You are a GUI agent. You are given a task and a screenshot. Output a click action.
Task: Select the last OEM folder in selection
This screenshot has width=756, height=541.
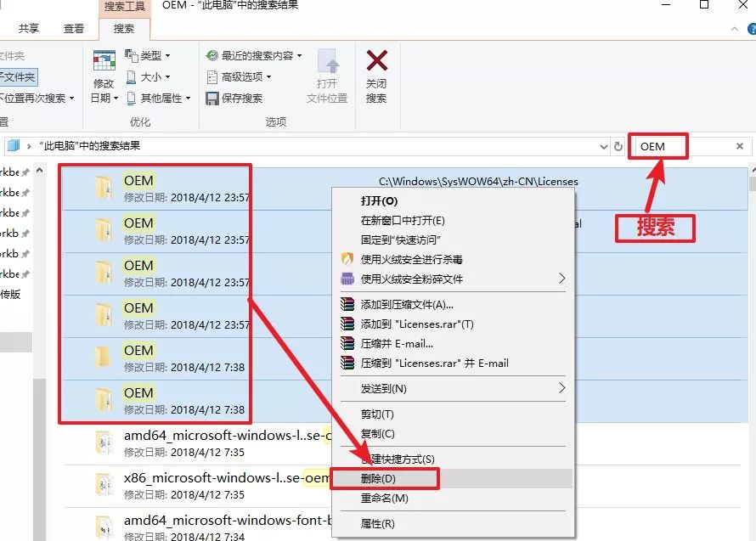tap(196, 401)
